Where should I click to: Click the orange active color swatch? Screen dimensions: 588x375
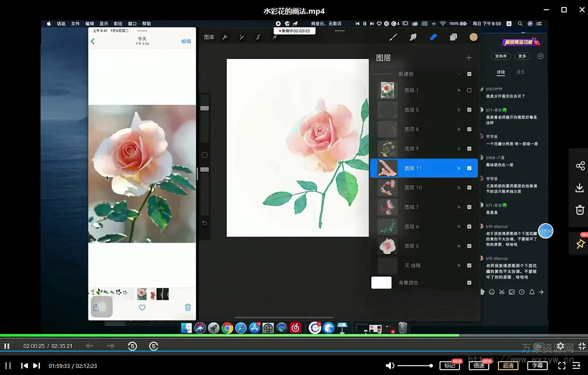[474, 37]
